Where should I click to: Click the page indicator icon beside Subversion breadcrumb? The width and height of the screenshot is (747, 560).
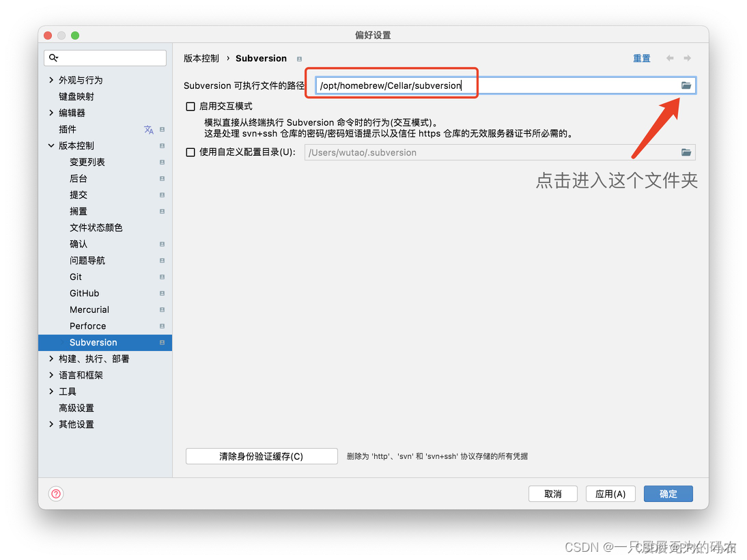pyautogui.click(x=299, y=59)
